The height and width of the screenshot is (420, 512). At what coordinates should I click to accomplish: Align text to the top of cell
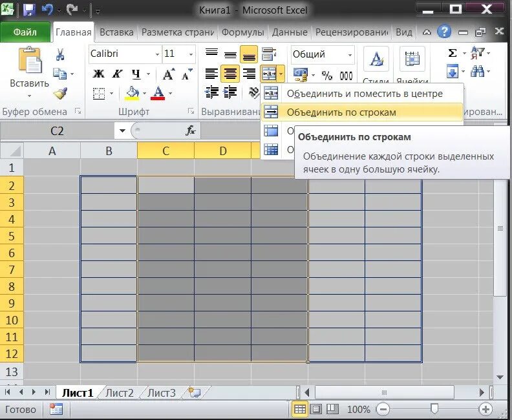(x=211, y=54)
